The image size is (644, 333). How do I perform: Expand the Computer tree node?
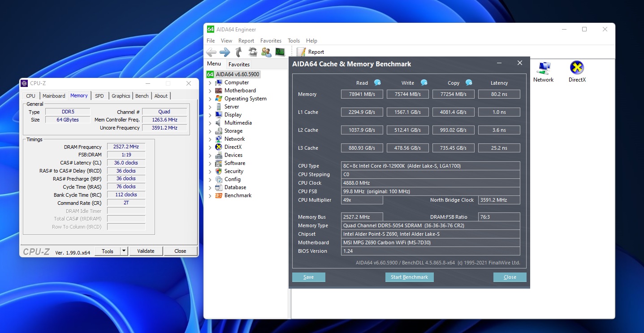210,83
